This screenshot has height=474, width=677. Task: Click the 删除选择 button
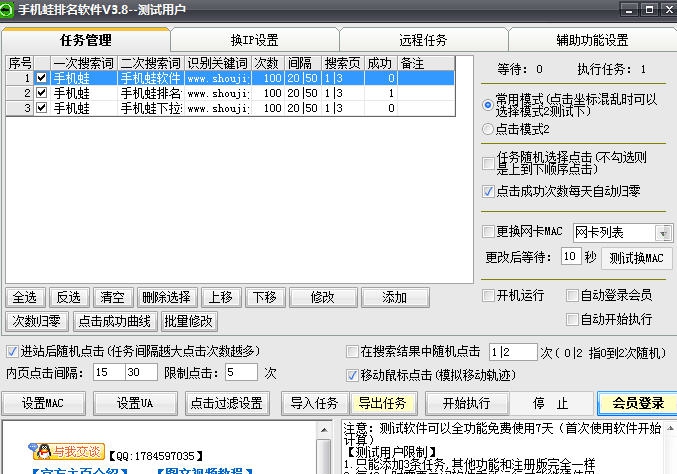pos(166,297)
